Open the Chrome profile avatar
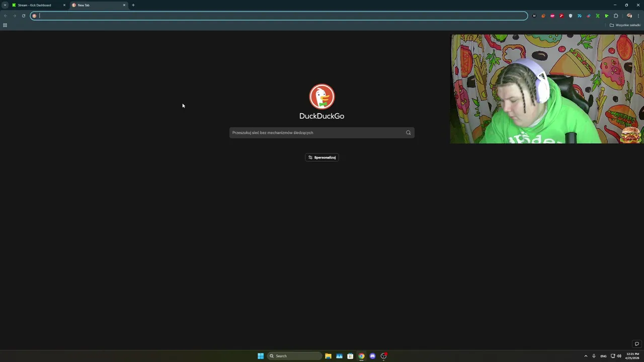This screenshot has height=362, width=644. click(629, 16)
